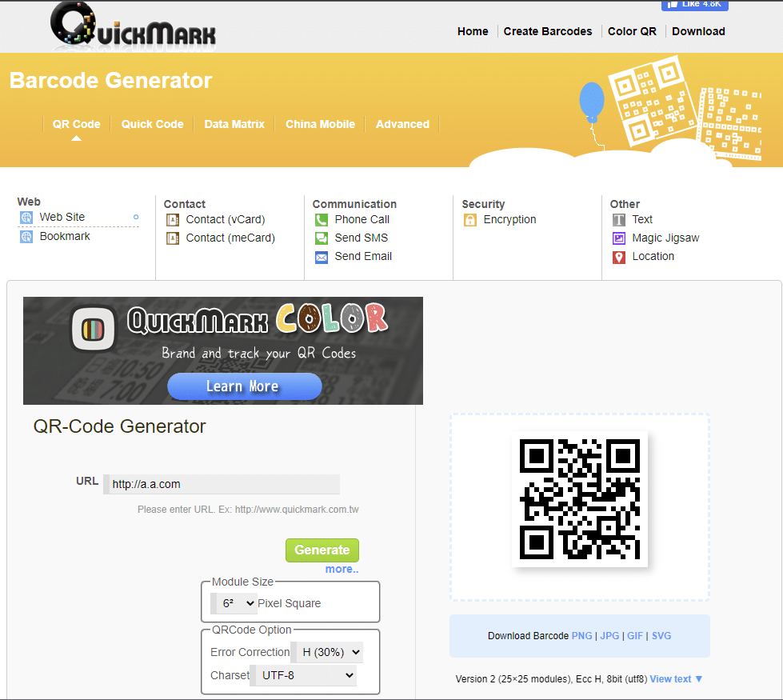
Task: Choose the Magic Jigsaw option
Action: click(665, 238)
